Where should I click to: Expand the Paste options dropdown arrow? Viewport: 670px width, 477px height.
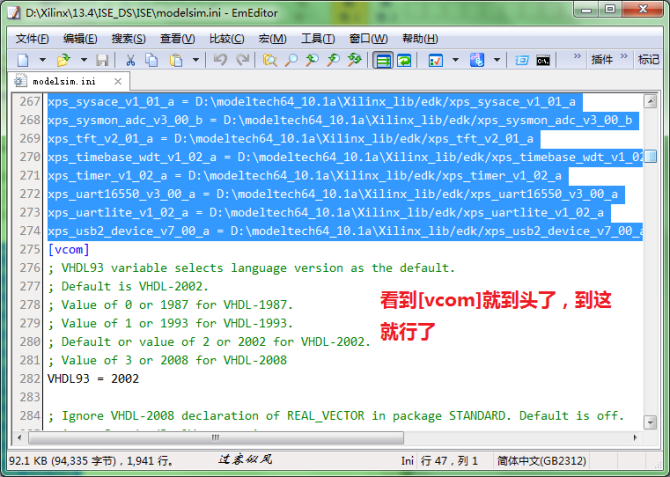point(196,60)
